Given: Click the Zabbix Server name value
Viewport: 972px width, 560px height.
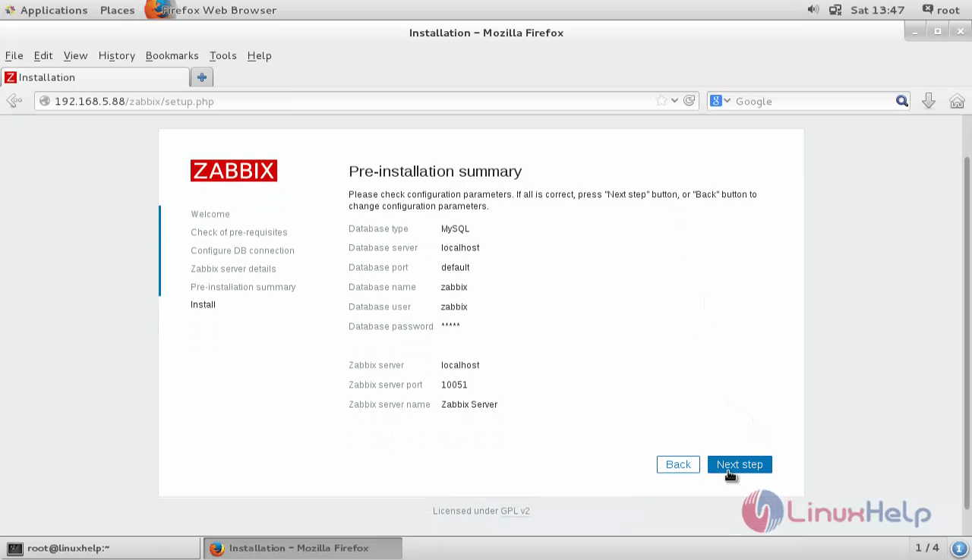Looking at the screenshot, I should coord(469,404).
